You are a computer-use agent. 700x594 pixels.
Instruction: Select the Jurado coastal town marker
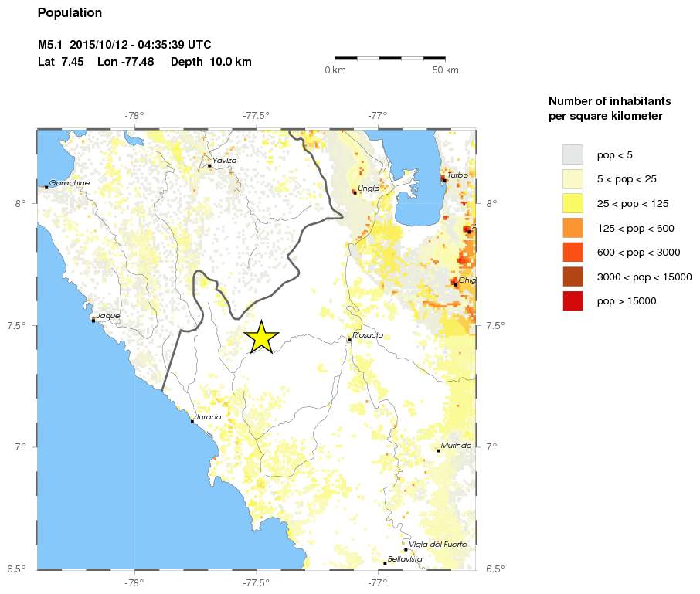pos(192,421)
